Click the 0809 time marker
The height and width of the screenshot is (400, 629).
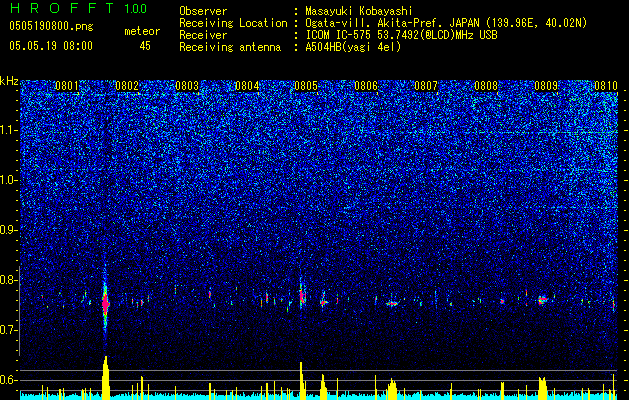[x=546, y=86]
